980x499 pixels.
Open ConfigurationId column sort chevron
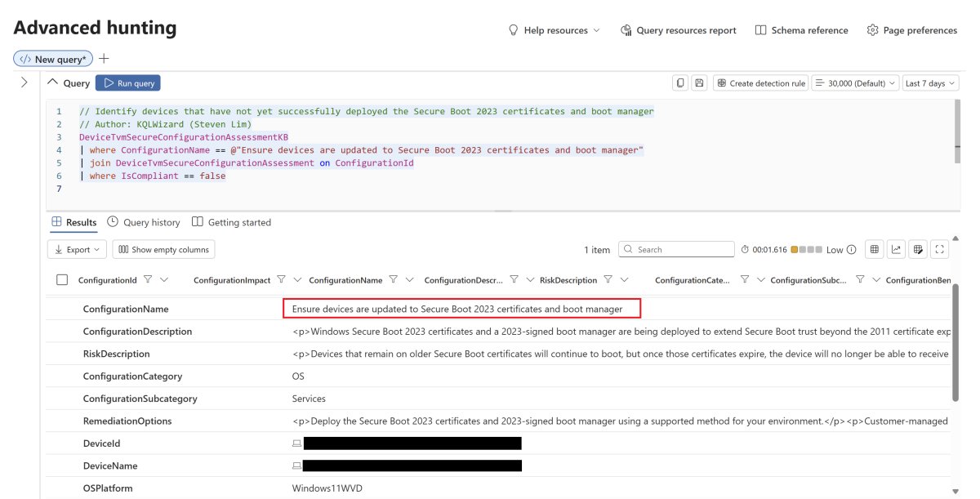165,279
